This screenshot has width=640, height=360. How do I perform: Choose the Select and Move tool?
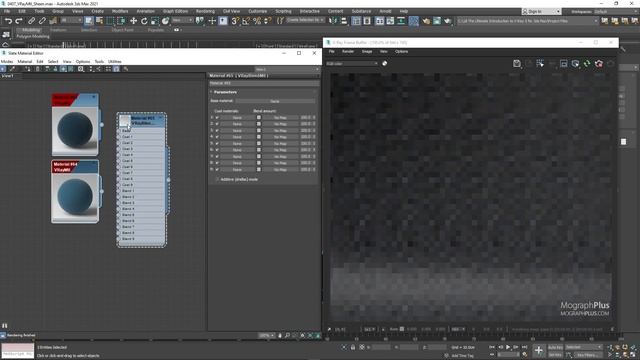point(133,21)
